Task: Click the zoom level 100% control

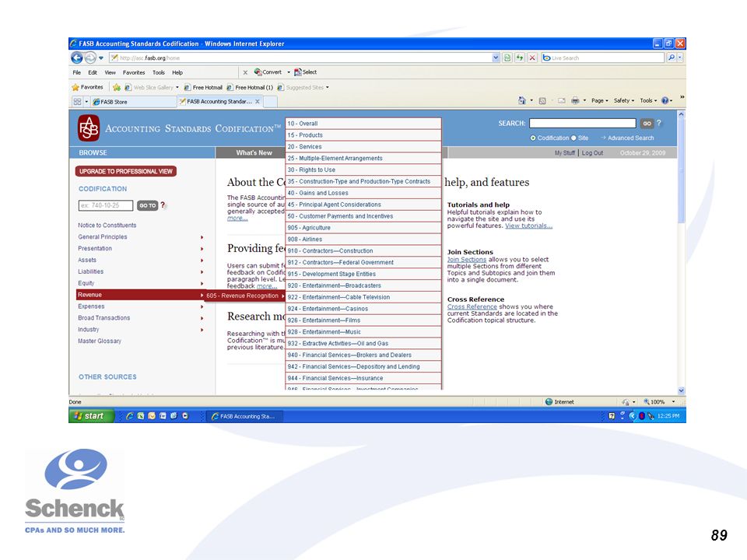Action: point(659,402)
